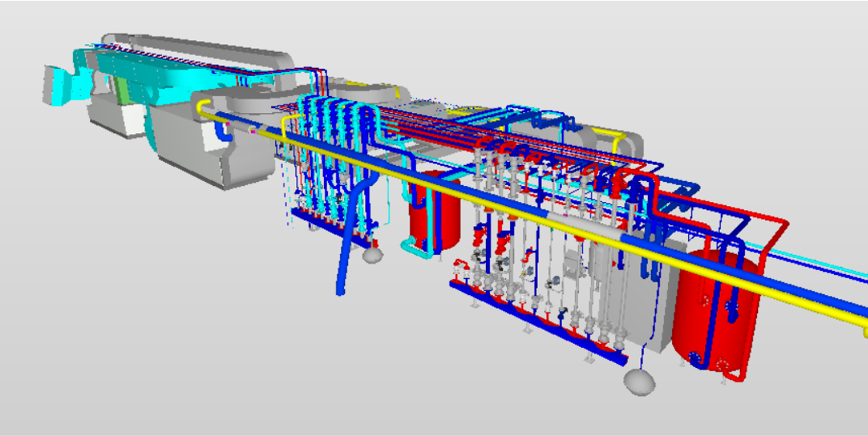Click the blue manifold under left pump group
This screenshot has height=436, width=868.
tap(325, 223)
